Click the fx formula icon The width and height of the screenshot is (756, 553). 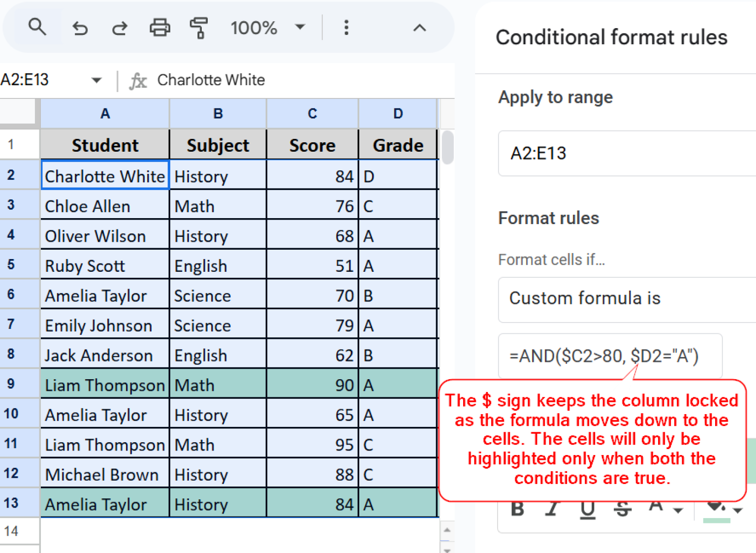tap(138, 80)
